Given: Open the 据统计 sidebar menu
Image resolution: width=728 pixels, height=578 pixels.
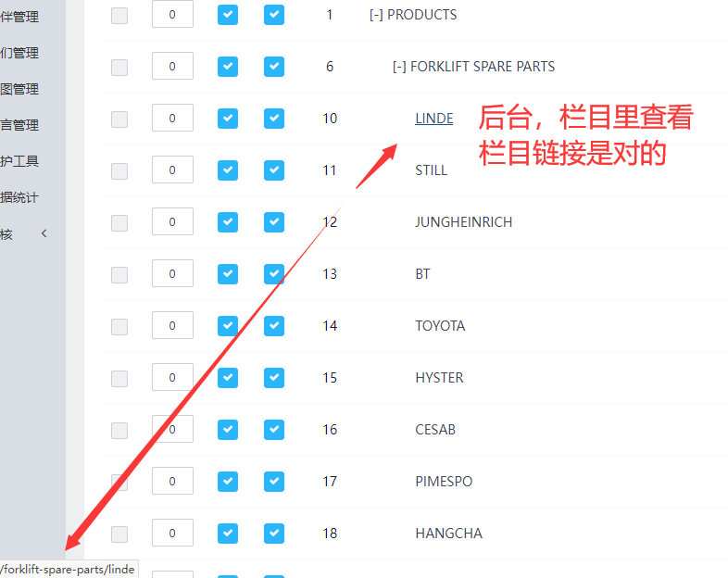Looking at the screenshot, I should click(x=19, y=198).
